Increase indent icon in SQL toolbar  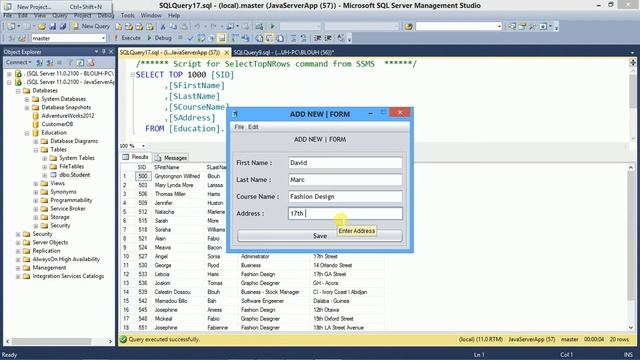coord(328,38)
